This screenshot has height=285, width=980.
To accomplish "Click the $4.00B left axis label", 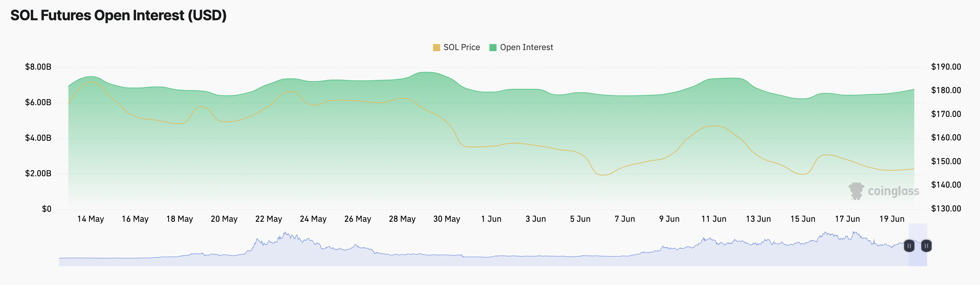I will click(x=38, y=138).
